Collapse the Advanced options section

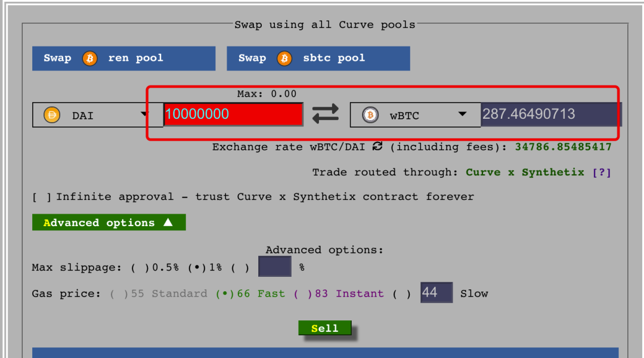[109, 223]
